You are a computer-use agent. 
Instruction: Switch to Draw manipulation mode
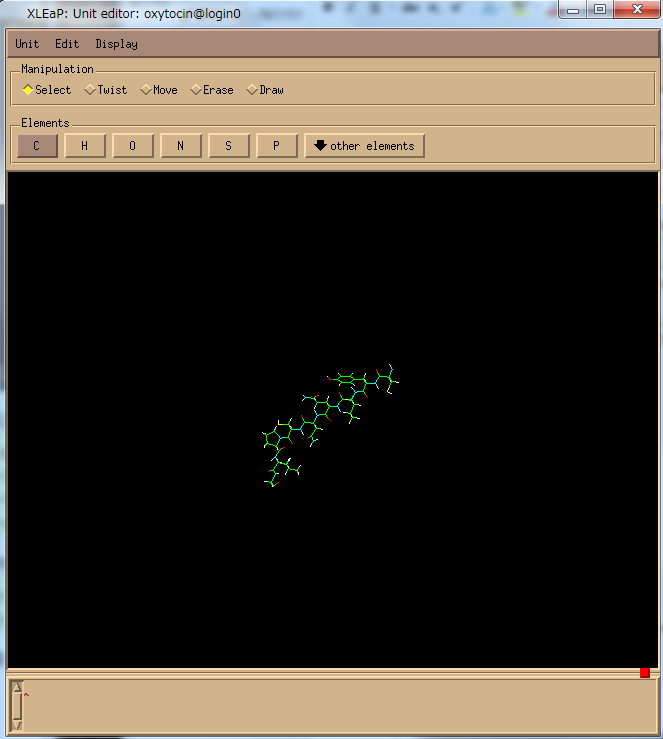click(x=265, y=90)
